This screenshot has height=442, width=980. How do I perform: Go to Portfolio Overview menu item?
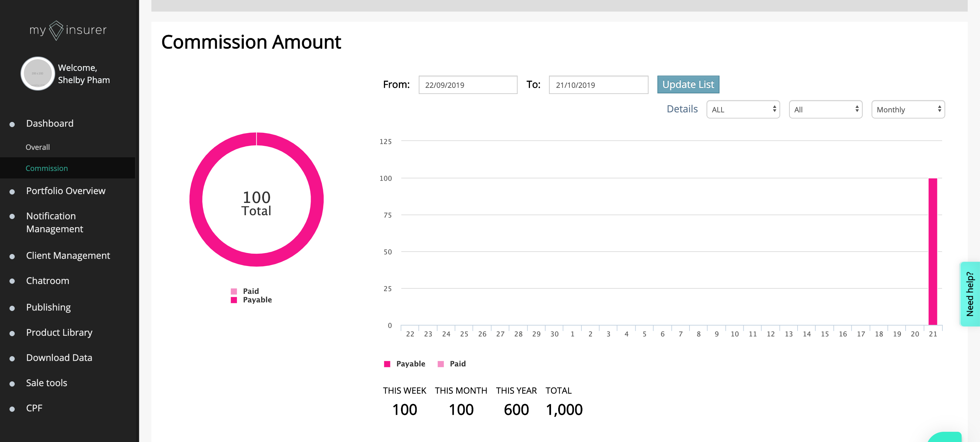coord(65,191)
